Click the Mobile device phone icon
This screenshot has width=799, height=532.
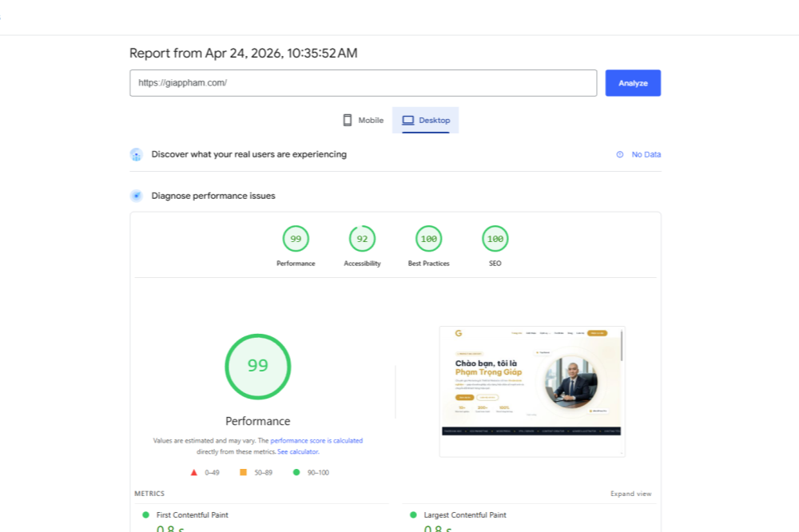pyautogui.click(x=348, y=121)
